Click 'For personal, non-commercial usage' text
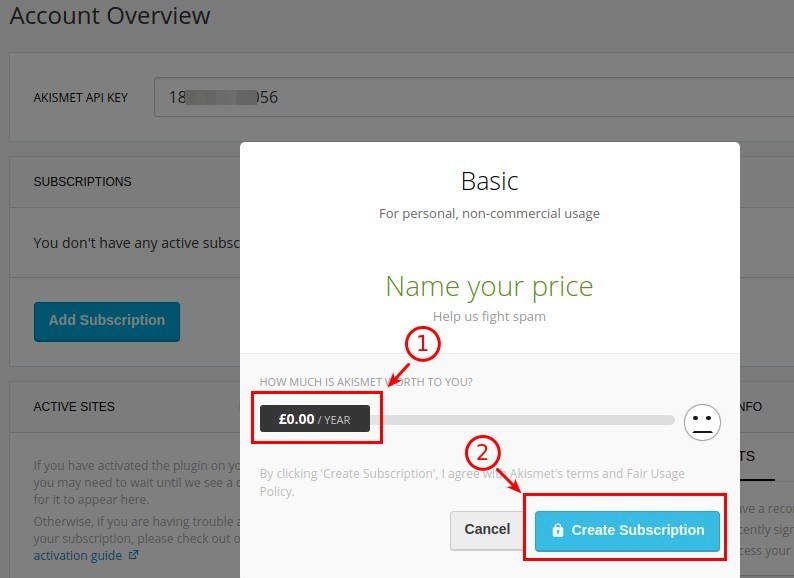 tap(489, 214)
